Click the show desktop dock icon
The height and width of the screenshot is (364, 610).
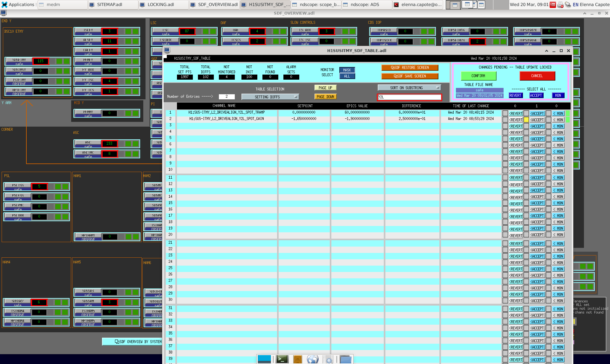coord(264,359)
